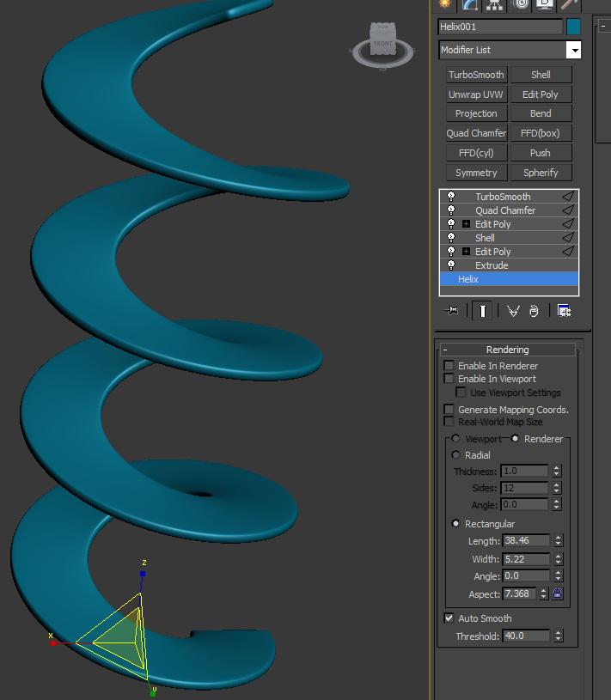611x700 pixels.
Task: Open Configure Modifier Sets icon
Action: pyautogui.click(x=564, y=311)
